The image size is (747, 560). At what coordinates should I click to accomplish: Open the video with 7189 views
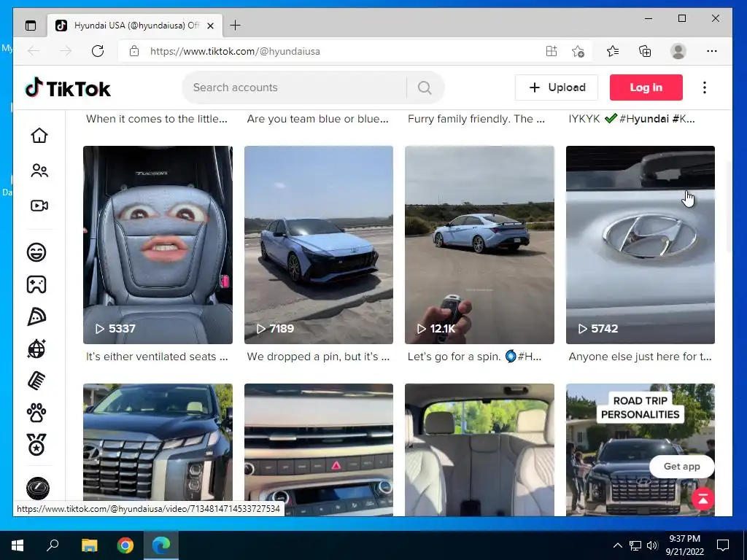tap(319, 245)
